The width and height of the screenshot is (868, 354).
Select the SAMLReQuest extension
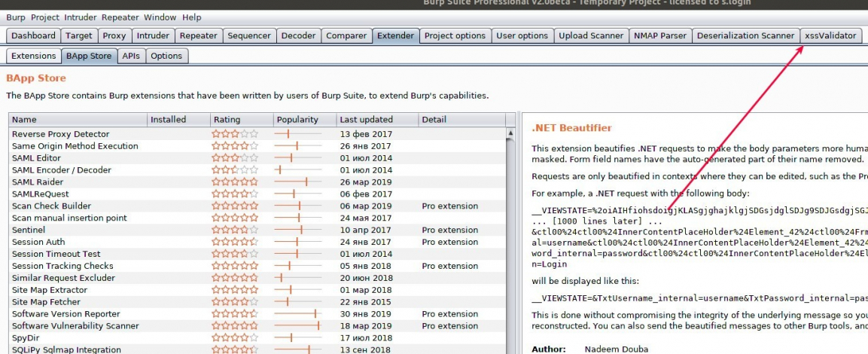click(257, 194)
